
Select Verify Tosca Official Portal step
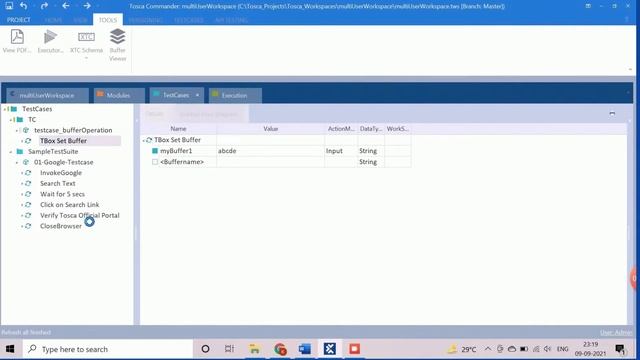click(80, 215)
